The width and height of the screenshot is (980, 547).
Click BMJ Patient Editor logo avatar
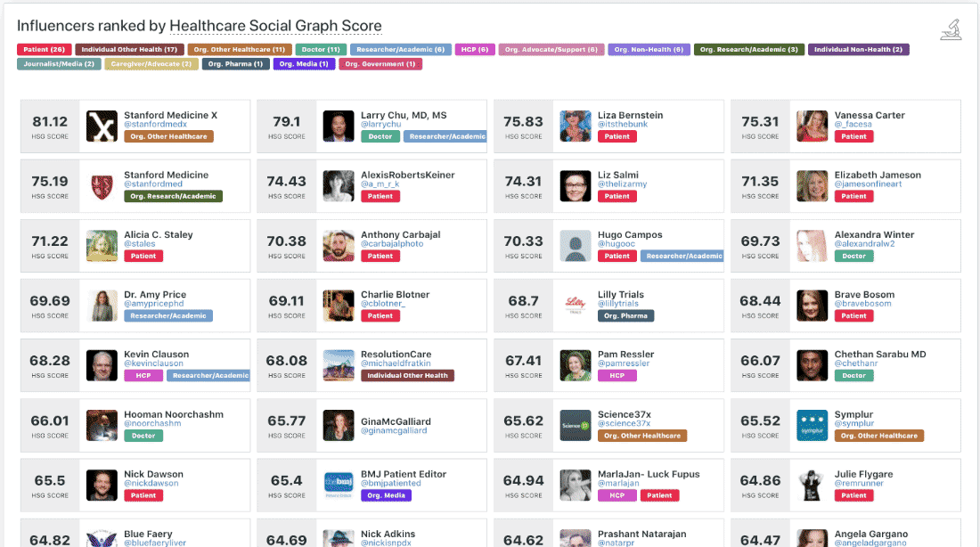click(339, 485)
